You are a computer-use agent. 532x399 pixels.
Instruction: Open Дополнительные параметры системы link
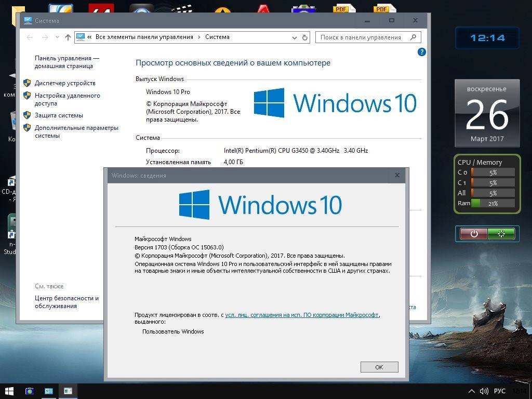pos(76,131)
